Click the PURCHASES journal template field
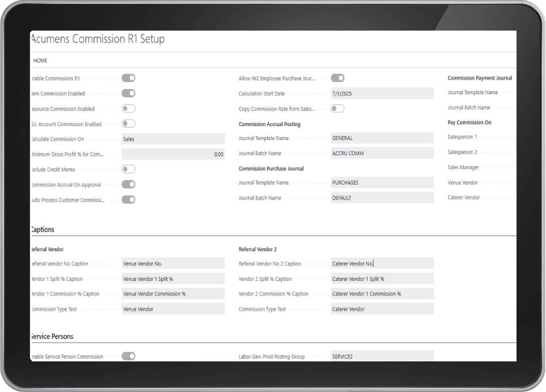 [x=382, y=182]
